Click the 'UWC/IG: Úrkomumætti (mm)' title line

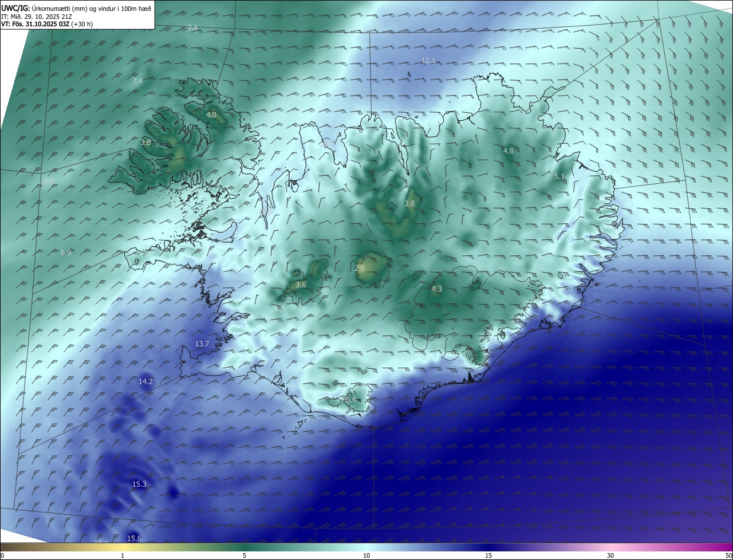(x=76, y=8)
